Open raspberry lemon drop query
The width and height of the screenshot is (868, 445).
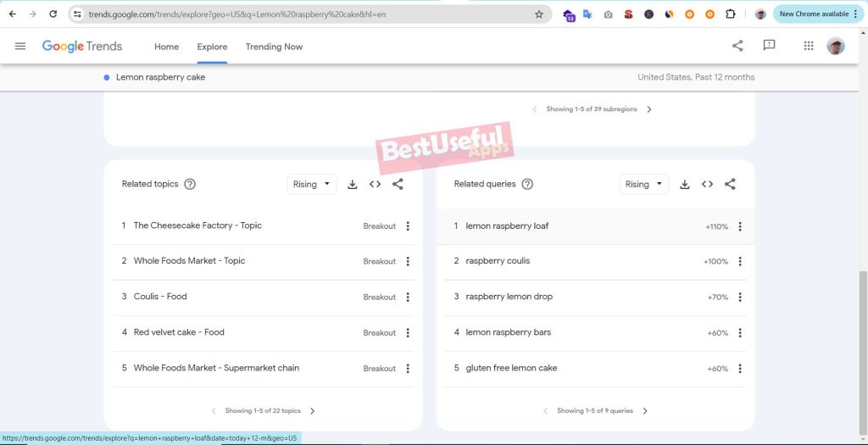509,296
